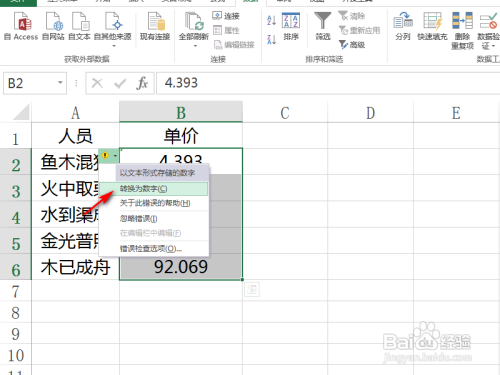Toggle the Filter (筛选) funnel
Screen dimensions: 500x375
coord(323,27)
